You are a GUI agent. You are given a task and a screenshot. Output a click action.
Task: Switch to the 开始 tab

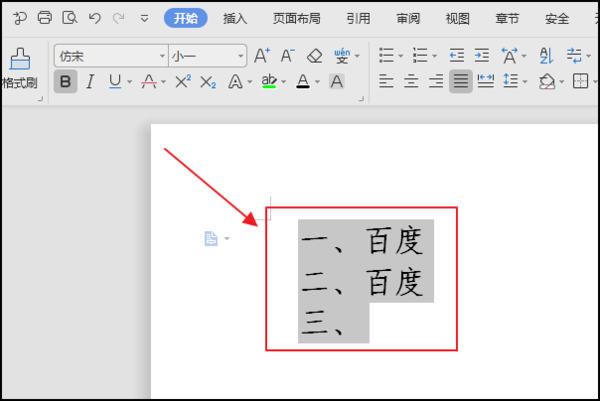point(186,18)
